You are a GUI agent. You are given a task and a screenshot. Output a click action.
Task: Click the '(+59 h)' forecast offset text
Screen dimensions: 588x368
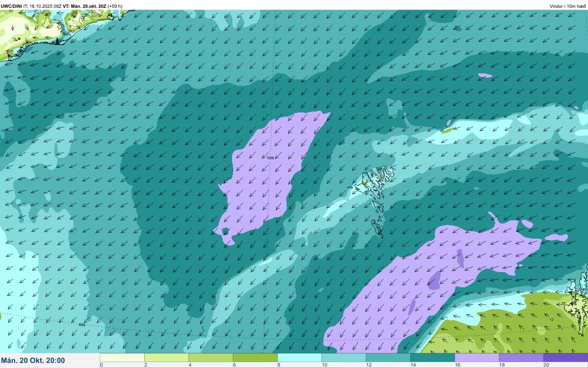coord(115,6)
